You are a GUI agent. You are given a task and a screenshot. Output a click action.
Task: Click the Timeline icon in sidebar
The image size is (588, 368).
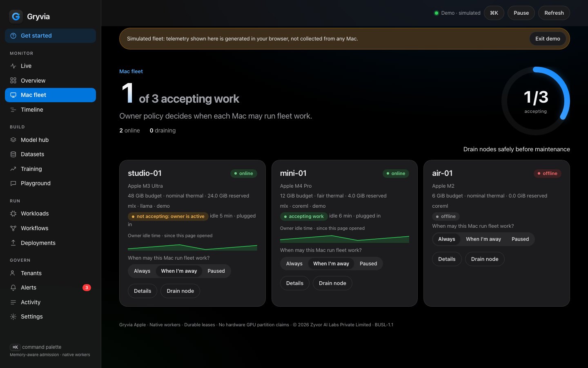(13, 110)
